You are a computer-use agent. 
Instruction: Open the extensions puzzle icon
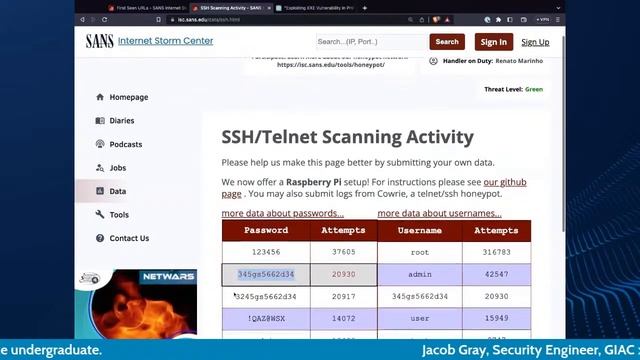498,20
